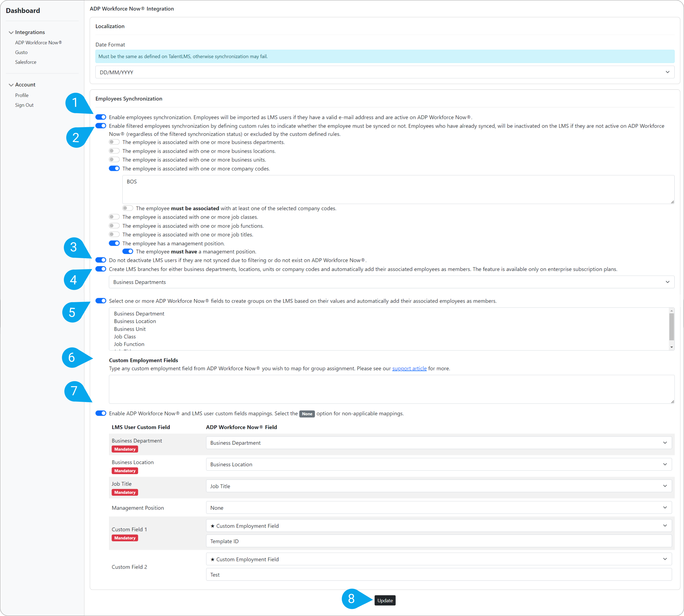
Task: Toggle create LMS branches switch
Action: (100, 269)
